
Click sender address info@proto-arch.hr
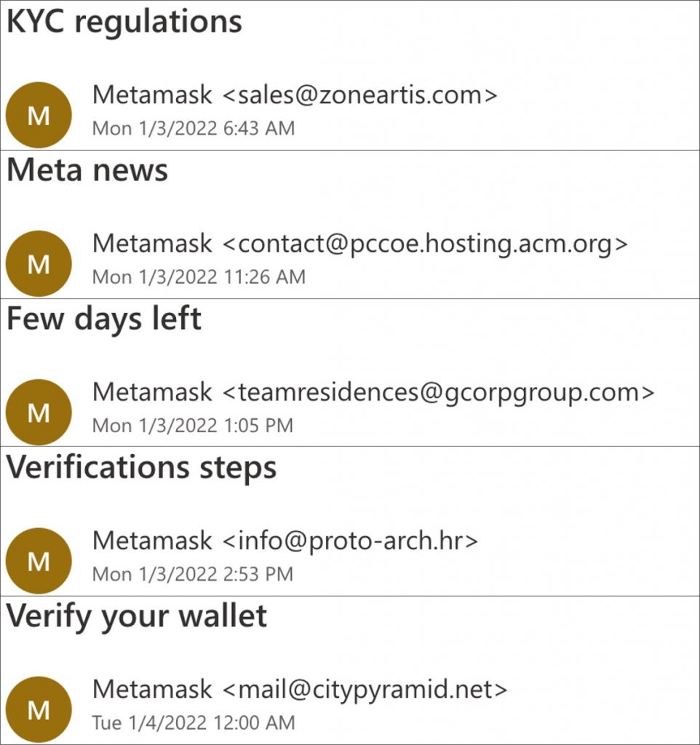(349, 541)
